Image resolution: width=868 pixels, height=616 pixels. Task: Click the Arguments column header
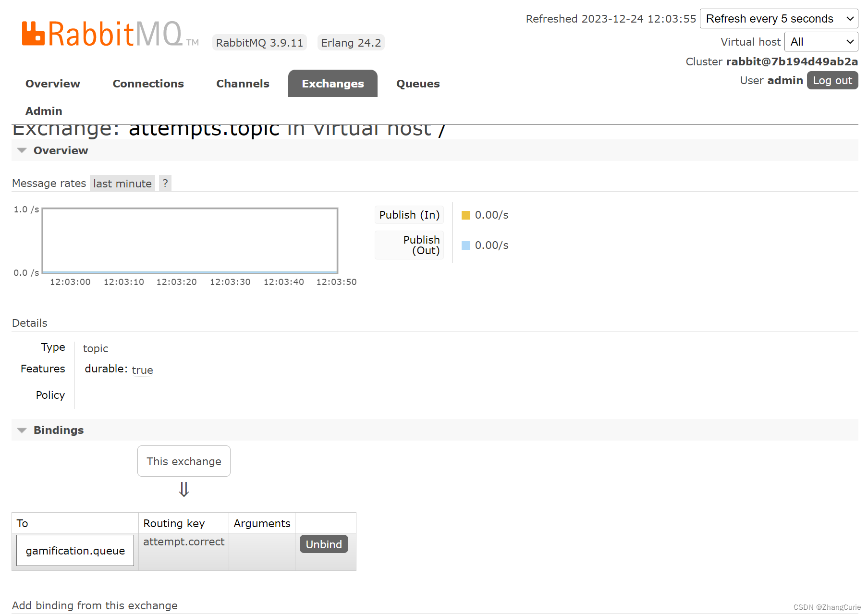(x=262, y=523)
